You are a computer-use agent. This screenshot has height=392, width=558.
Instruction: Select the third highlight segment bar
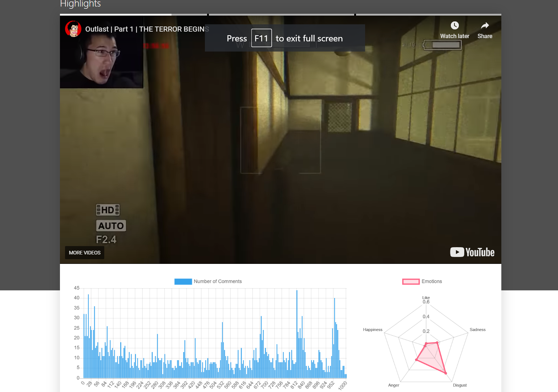[x=429, y=15]
